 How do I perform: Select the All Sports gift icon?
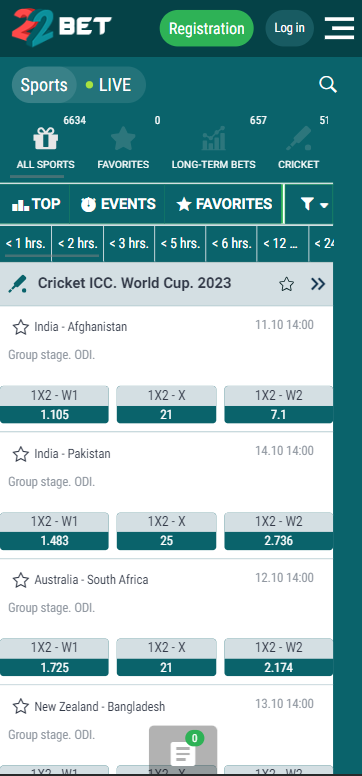46,139
